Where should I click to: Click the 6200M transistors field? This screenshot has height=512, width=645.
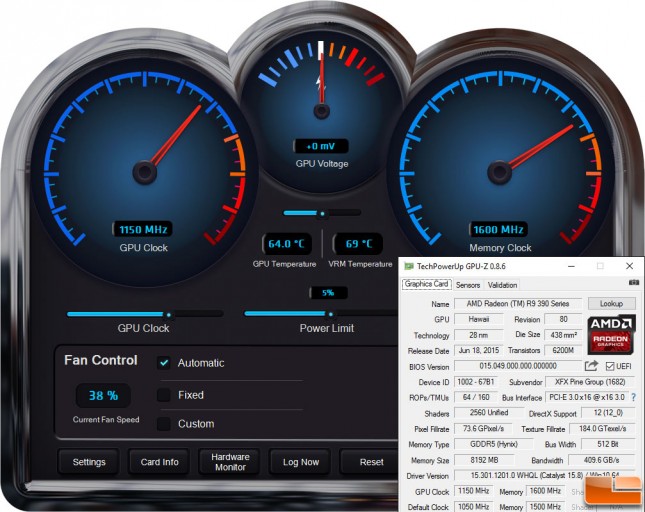pyautogui.click(x=563, y=350)
